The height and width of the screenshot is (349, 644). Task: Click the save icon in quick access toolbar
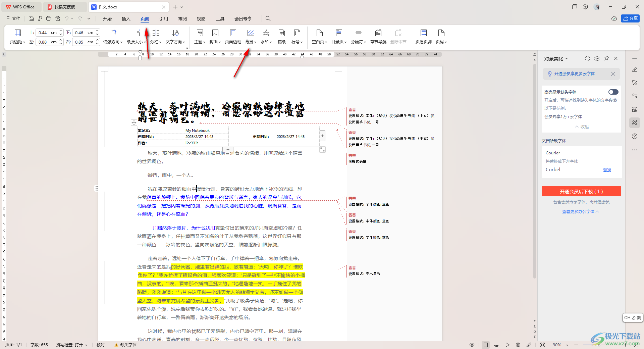pos(31,19)
